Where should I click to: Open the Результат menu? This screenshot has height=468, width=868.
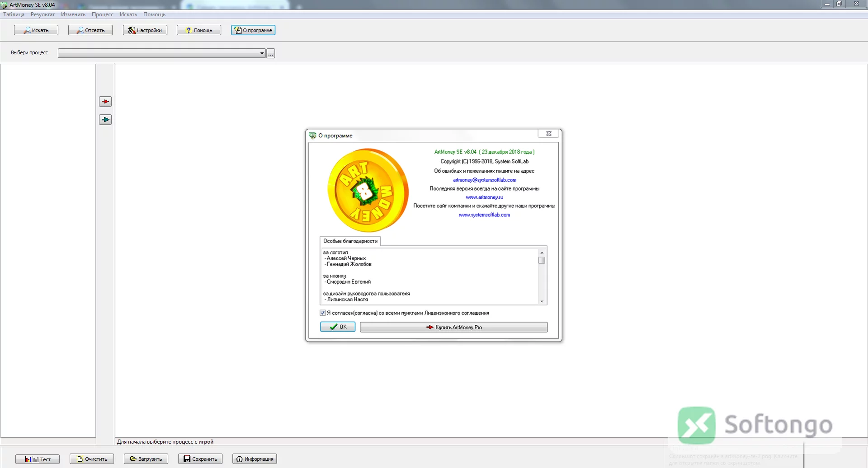(42, 14)
